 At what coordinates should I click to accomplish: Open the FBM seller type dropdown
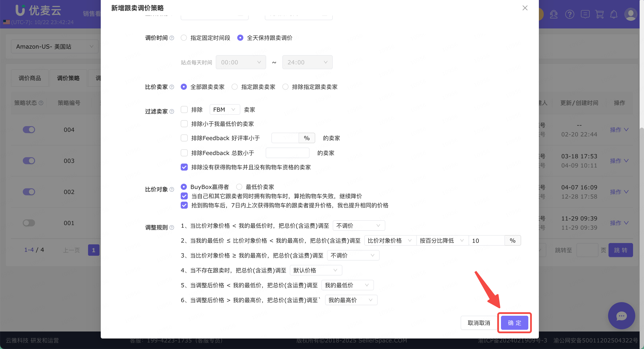coord(225,110)
